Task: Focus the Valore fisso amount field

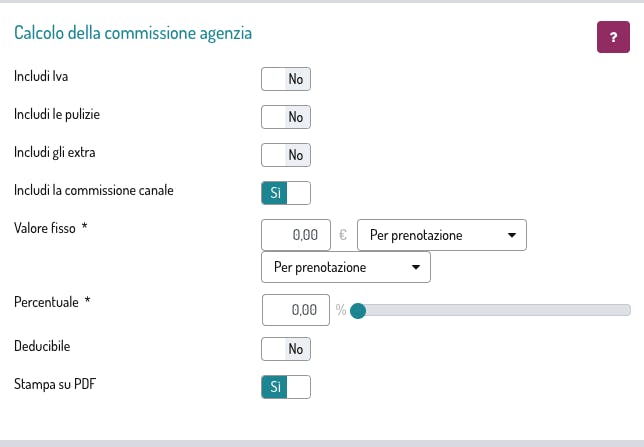Action: coord(295,235)
